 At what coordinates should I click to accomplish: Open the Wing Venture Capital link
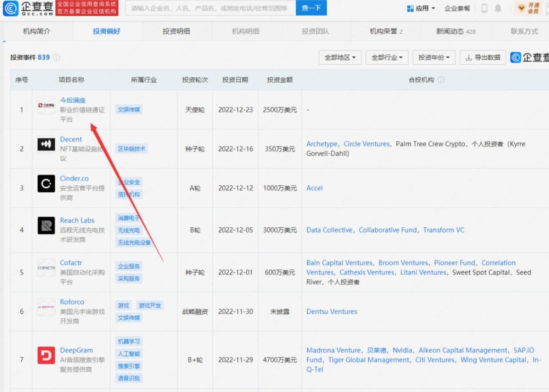click(494, 360)
